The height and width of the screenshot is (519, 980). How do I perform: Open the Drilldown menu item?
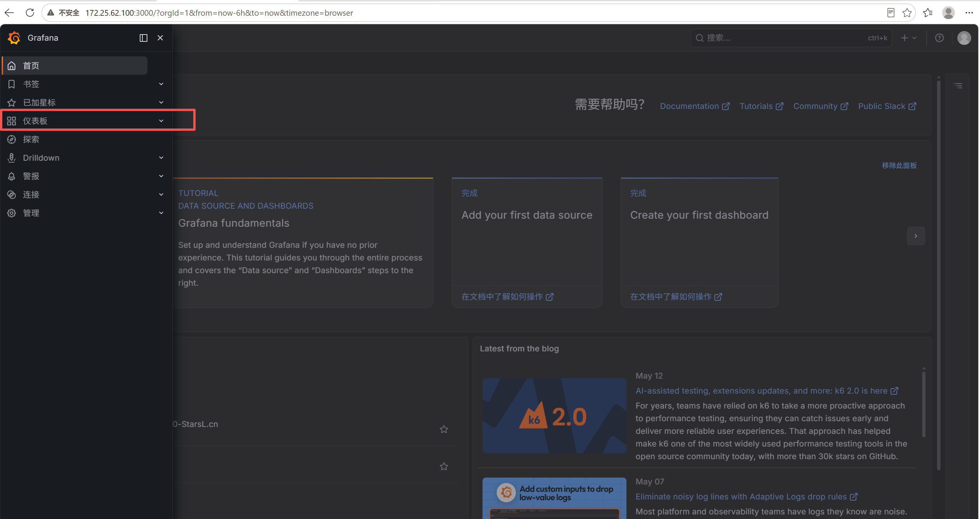click(41, 158)
